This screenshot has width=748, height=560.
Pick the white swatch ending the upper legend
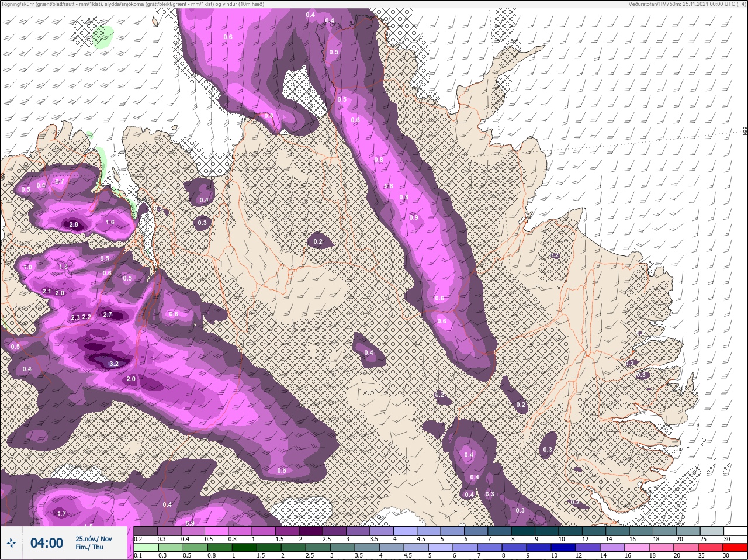[735, 531]
